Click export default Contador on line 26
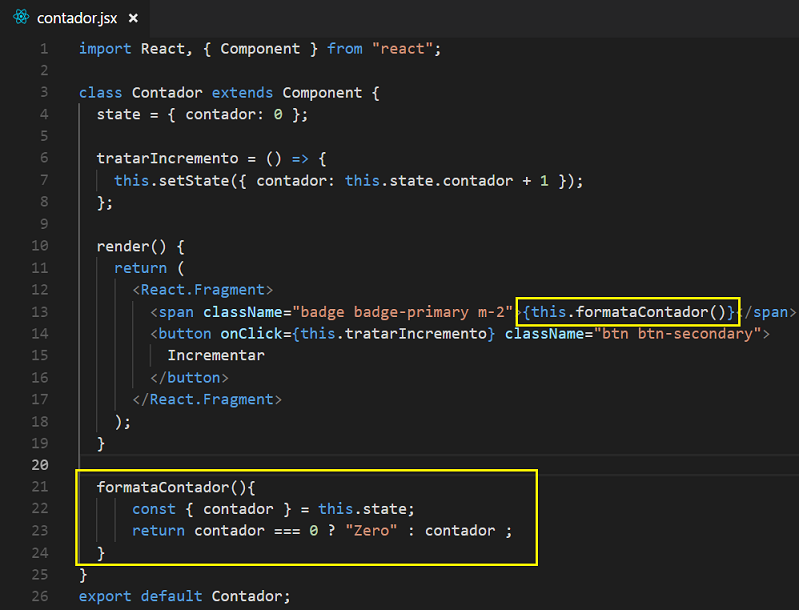 (184, 596)
